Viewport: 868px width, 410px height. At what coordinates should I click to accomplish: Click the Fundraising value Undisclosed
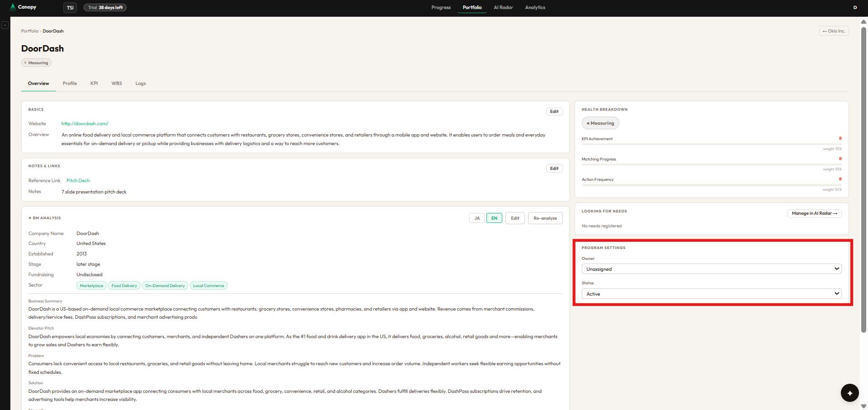(x=90, y=275)
